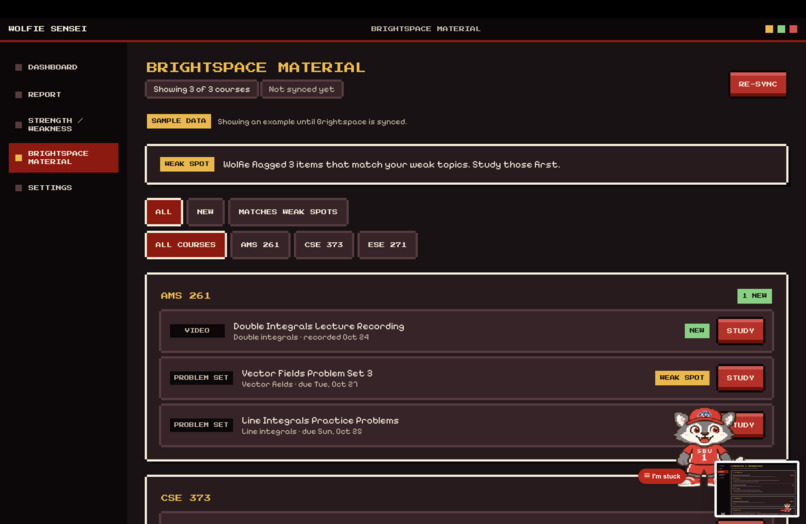
Task: Open the page preview thumbnail
Action: coord(757,489)
